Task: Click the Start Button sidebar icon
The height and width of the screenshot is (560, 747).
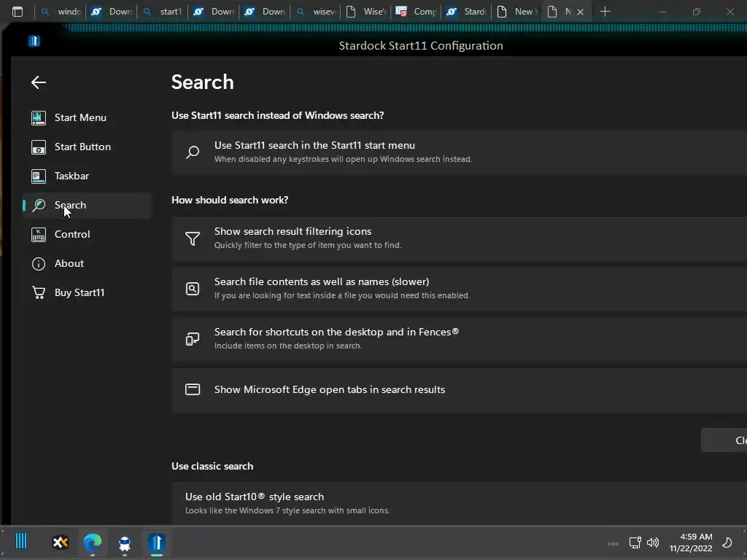Action: tap(39, 147)
